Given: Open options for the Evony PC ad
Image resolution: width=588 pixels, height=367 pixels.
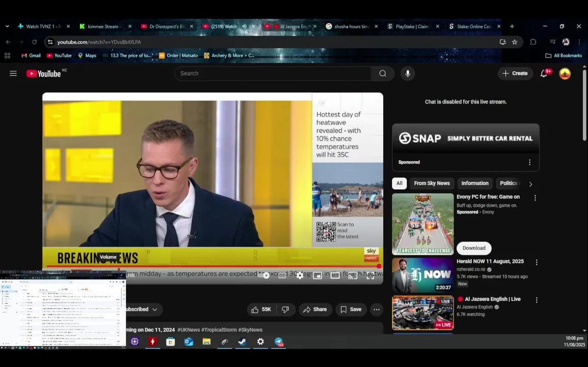Looking at the screenshot, I should point(535,198).
